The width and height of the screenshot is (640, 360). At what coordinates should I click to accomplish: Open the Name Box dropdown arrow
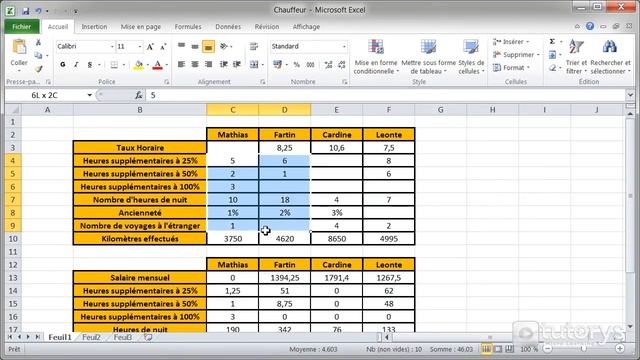pyautogui.click(x=89, y=95)
